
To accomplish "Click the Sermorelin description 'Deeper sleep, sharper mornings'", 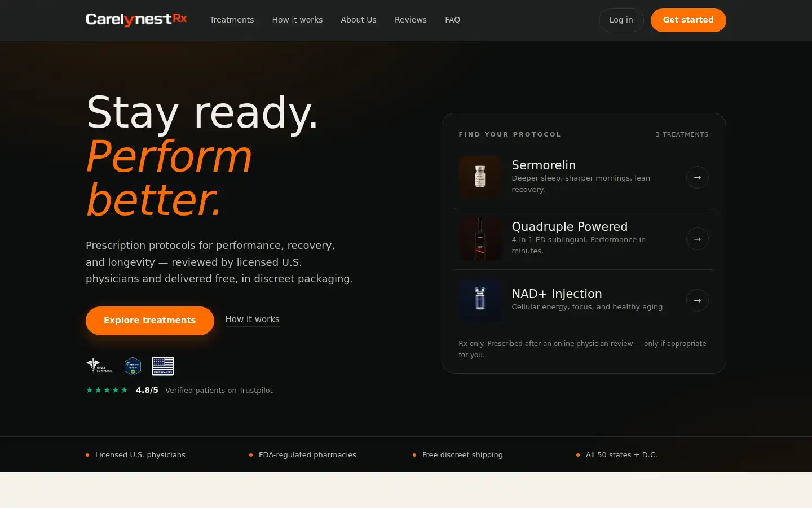I will coord(581,183).
